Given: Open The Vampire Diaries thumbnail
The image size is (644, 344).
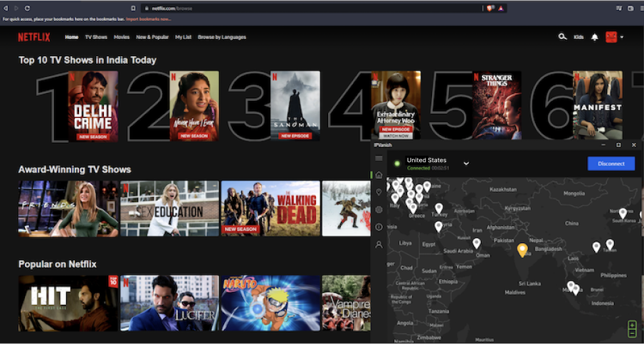Looking at the screenshot, I should [x=347, y=303].
